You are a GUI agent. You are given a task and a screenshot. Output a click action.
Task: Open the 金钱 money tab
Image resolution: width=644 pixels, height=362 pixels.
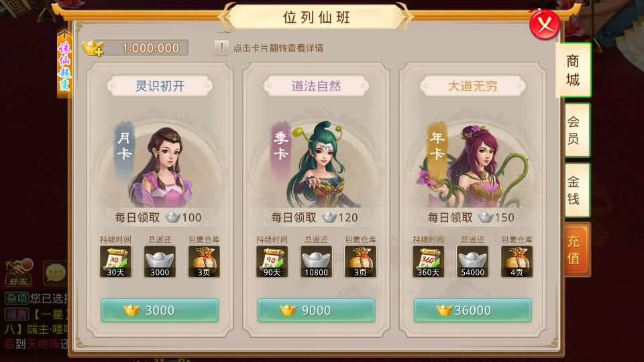577,190
